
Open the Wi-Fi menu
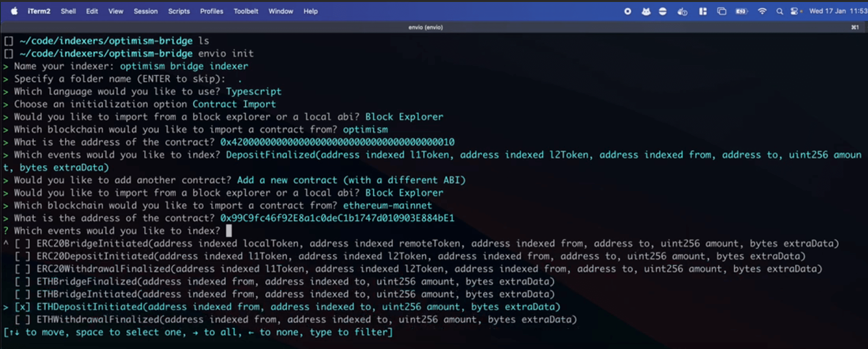click(x=762, y=11)
